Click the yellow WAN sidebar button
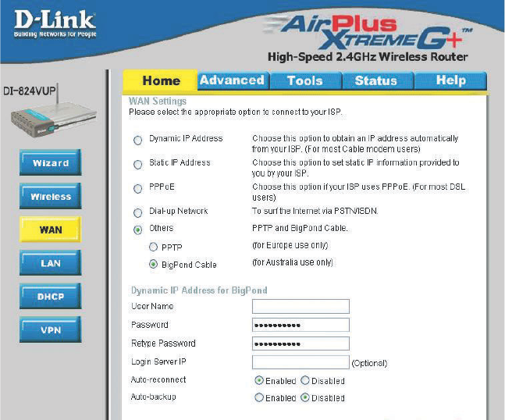Screen dimensions: 505x420 [x=51, y=230]
